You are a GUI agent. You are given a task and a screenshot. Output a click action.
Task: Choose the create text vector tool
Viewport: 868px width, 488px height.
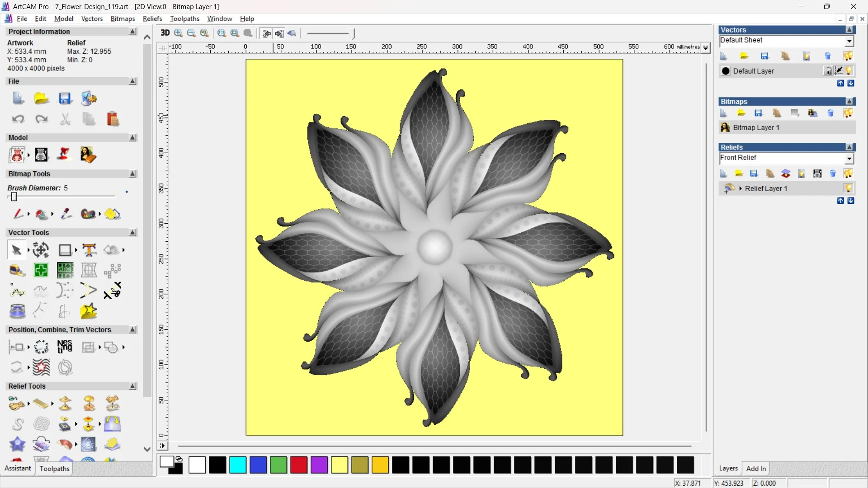(x=89, y=250)
